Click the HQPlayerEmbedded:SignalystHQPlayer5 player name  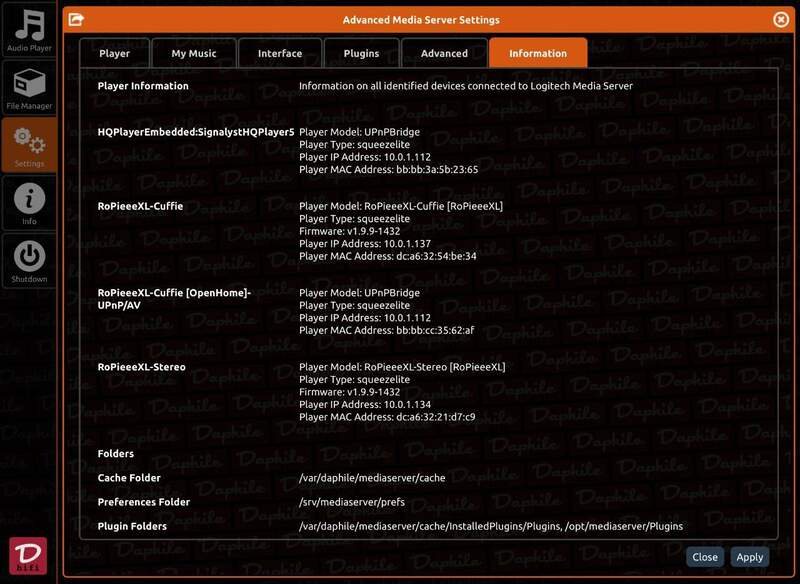click(x=195, y=131)
